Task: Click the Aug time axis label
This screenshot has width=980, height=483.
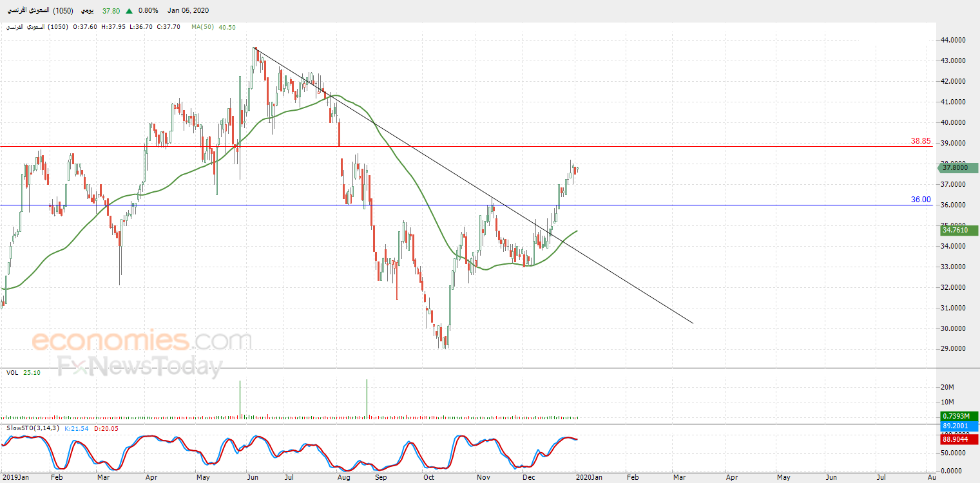Action: click(343, 477)
